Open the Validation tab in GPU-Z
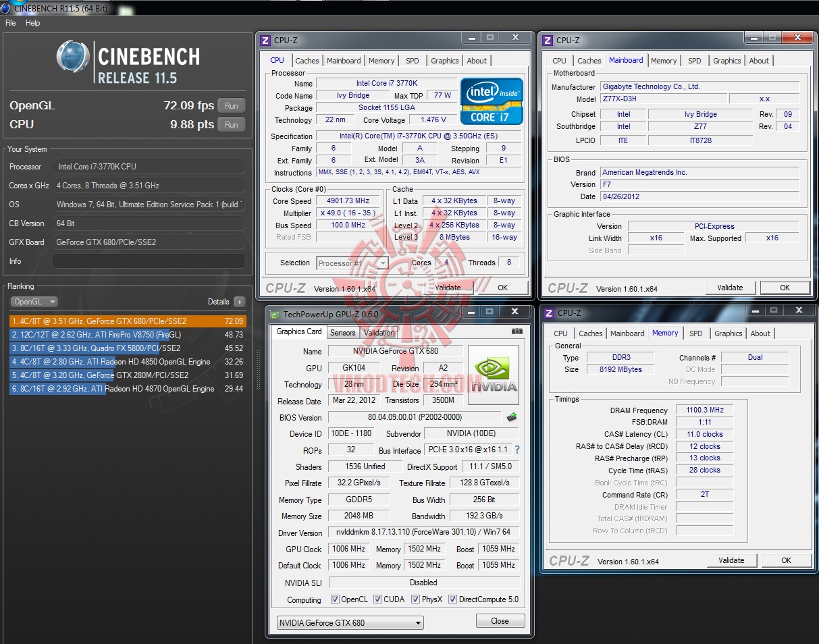This screenshot has width=819, height=644. coord(379,333)
